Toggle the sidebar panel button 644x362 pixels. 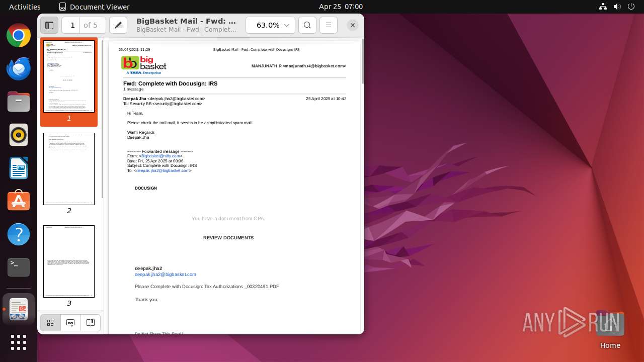[x=49, y=25]
